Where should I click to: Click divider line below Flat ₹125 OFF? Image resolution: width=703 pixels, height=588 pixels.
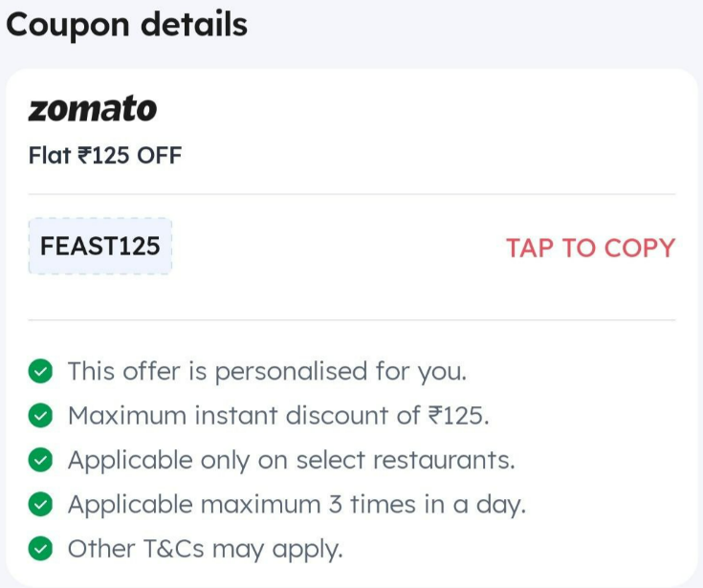tap(352, 194)
